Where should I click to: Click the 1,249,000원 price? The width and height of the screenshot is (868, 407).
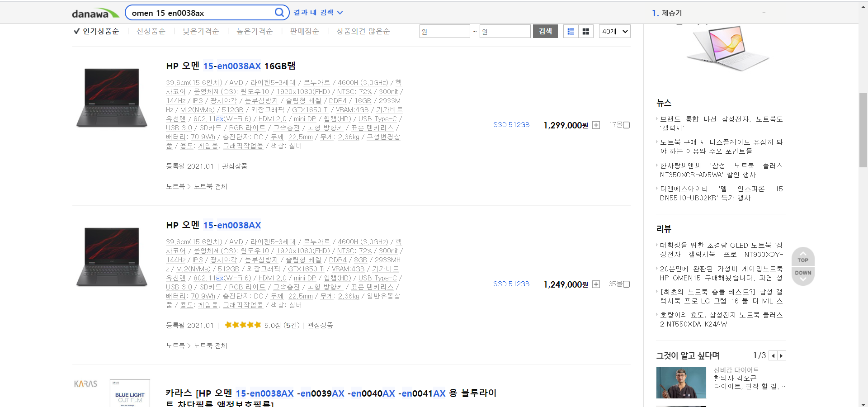566,284
